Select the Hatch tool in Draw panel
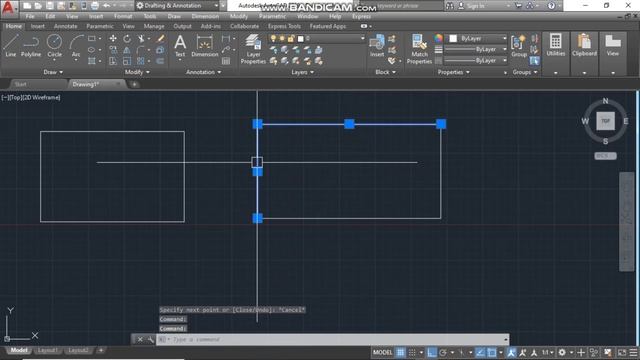The height and width of the screenshot is (360, 640). tap(92, 61)
